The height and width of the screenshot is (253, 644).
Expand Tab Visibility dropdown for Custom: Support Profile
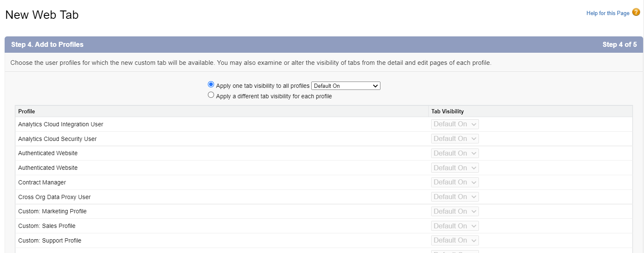[455, 240]
